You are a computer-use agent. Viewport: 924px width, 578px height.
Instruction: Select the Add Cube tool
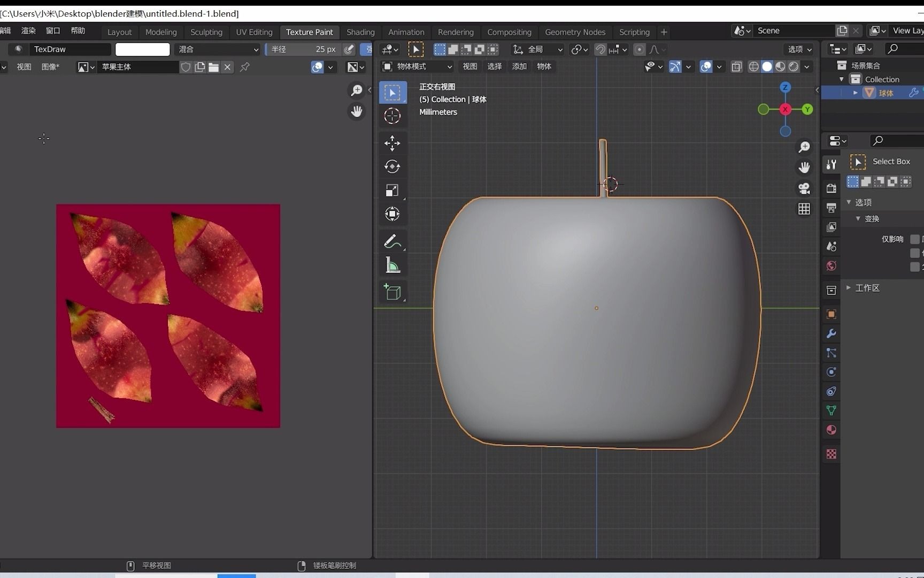point(392,292)
